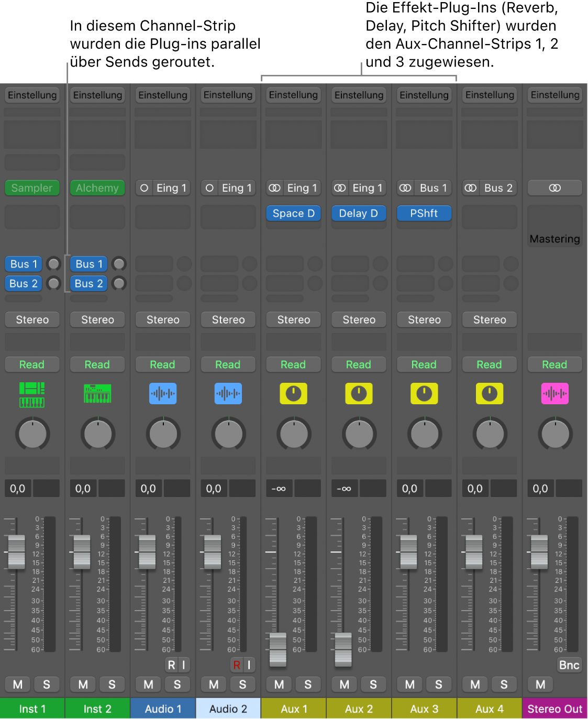Select the Audio 1 waveform icon
Viewport: 588px width, 719px height.
(x=162, y=393)
